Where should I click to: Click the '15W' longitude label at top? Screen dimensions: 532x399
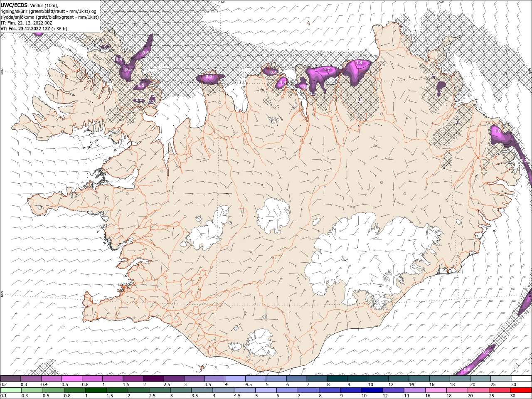pos(440,2)
